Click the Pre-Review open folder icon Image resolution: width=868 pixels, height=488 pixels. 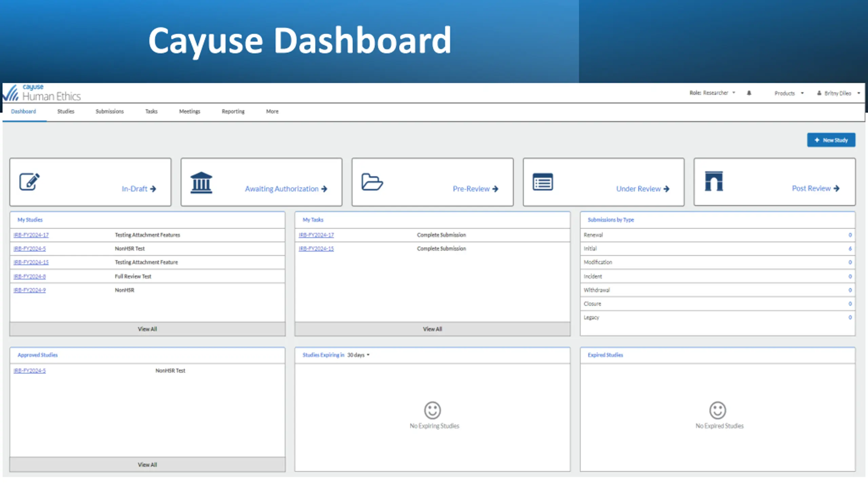[372, 182]
